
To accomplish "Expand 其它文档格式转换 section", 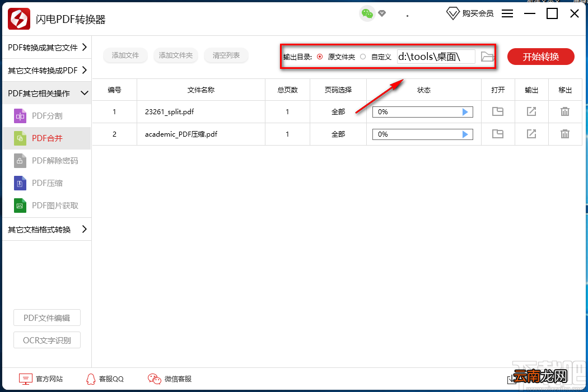I will click(47, 229).
